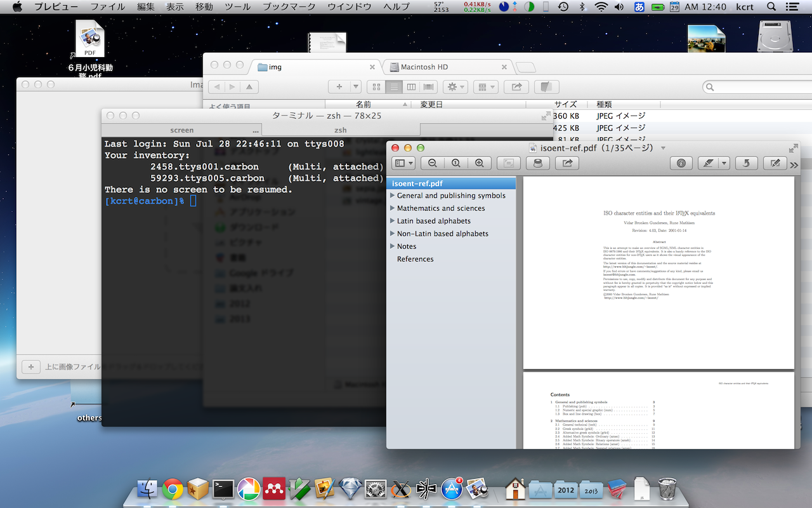Viewport: 812px width, 508px height.
Task: Open the ウインドウ menu
Action: click(350, 7)
